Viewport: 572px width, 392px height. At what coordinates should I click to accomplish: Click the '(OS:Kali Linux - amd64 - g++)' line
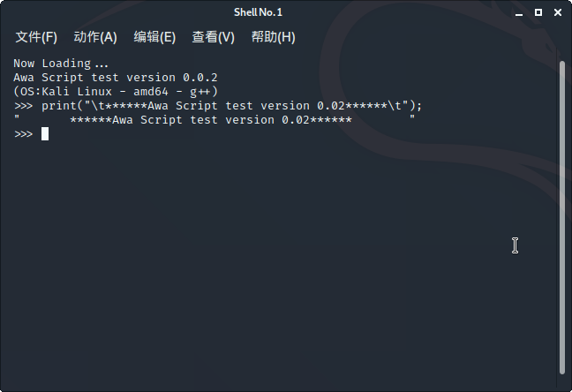(x=116, y=92)
